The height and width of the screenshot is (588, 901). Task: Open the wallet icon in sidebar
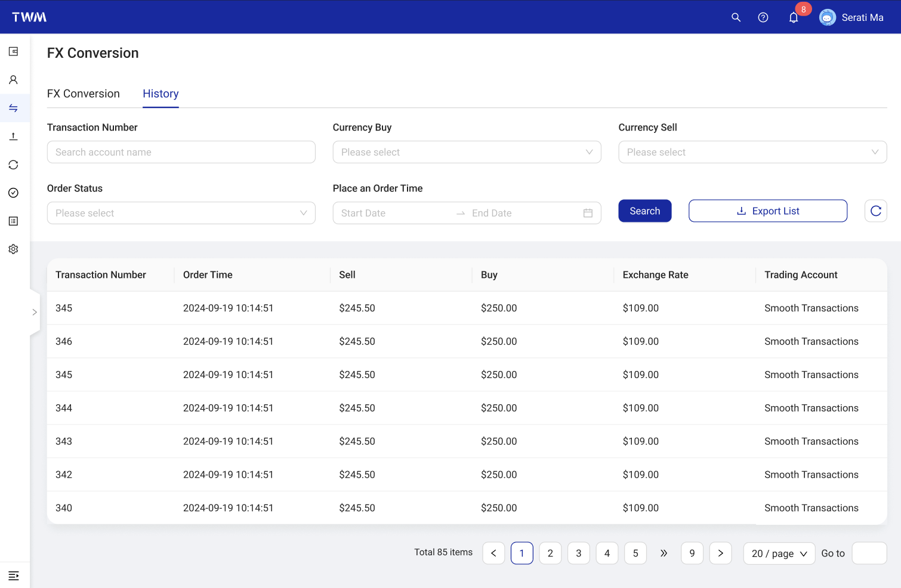coord(13,51)
